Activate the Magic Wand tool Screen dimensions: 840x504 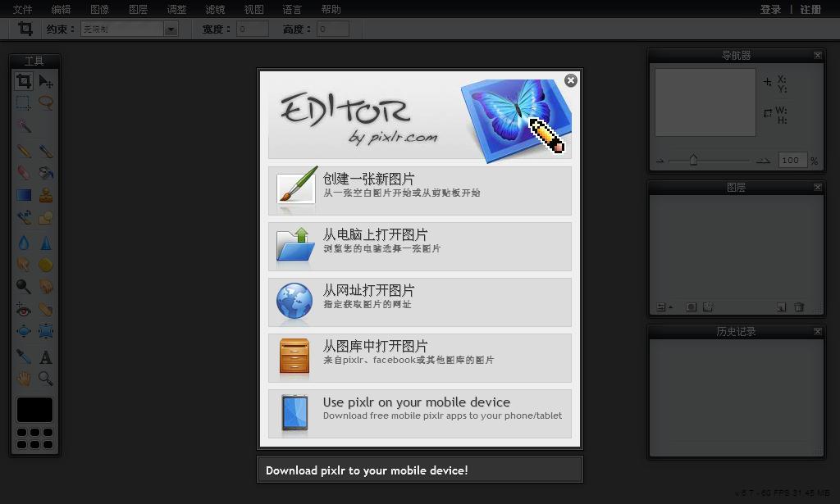24,126
